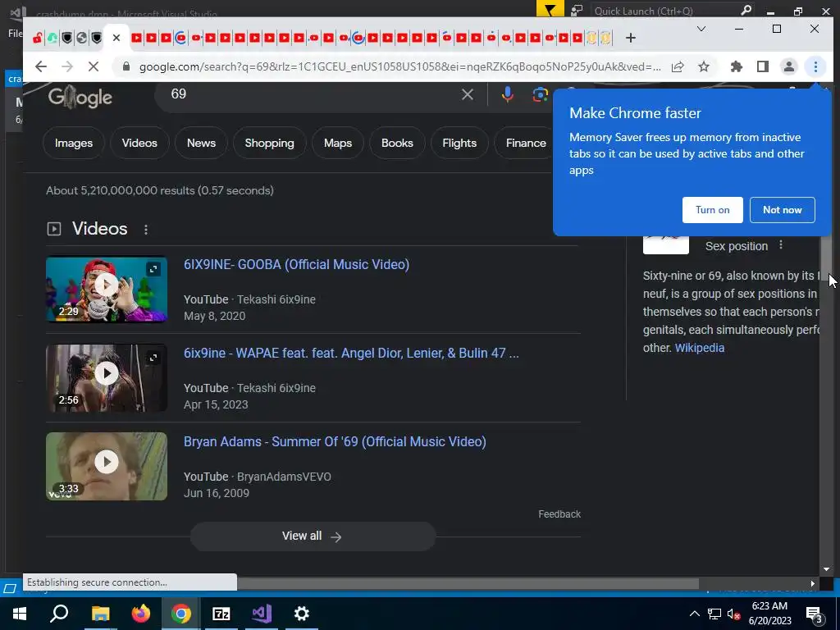This screenshot has height=630, width=840.
Task: Open taskbar clock showing 6:23 AM
Action: pyautogui.click(x=769, y=614)
